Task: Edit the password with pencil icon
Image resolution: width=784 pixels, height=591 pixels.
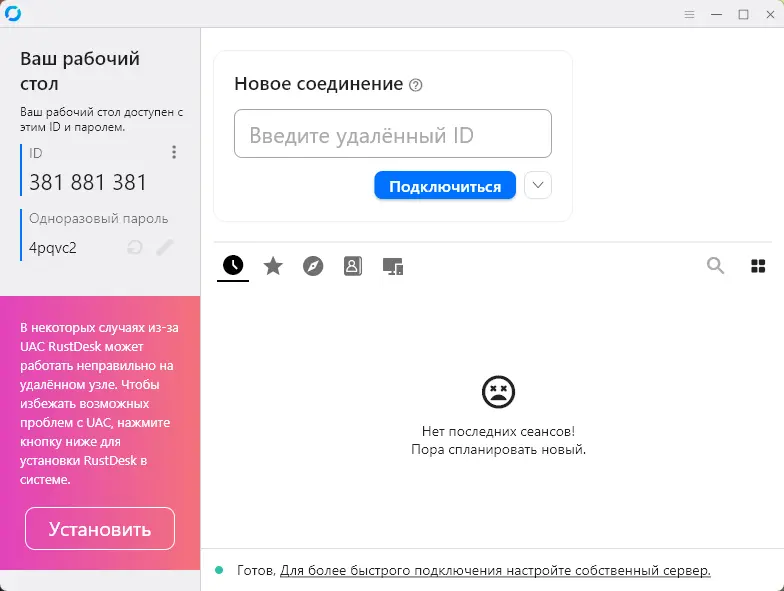Action: tap(164, 247)
